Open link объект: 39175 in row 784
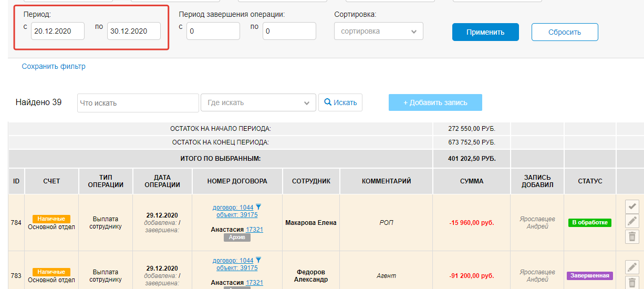Image resolution: width=644 pixels, height=289 pixels. (236, 214)
